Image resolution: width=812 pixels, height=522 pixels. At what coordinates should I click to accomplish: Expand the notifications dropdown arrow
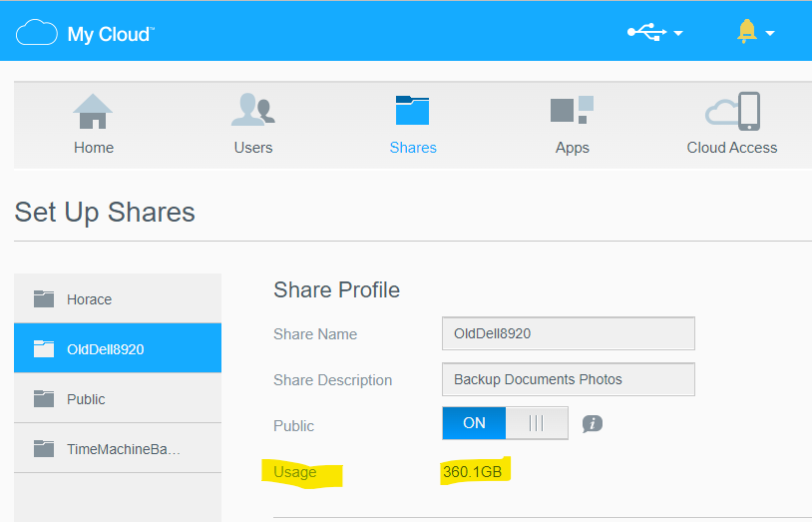pos(769,33)
